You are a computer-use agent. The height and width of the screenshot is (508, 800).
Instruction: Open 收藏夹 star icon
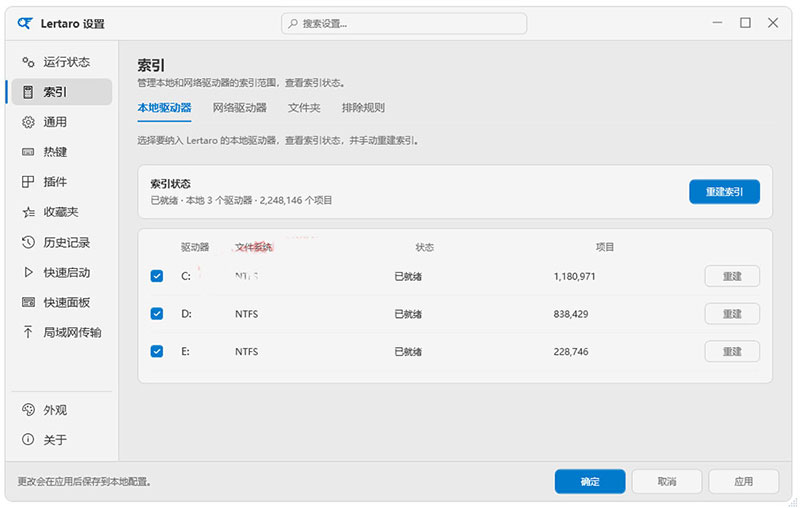(x=28, y=212)
